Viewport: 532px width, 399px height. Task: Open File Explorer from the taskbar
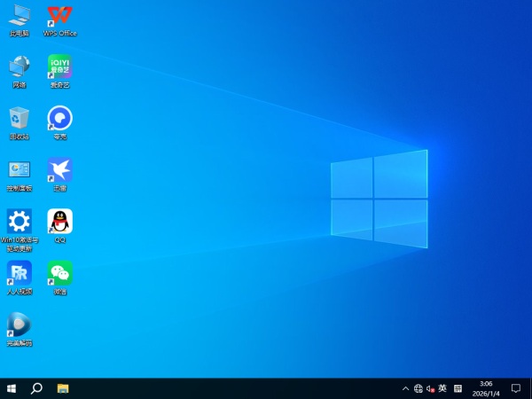pyautogui.click(x=63, y=388)
